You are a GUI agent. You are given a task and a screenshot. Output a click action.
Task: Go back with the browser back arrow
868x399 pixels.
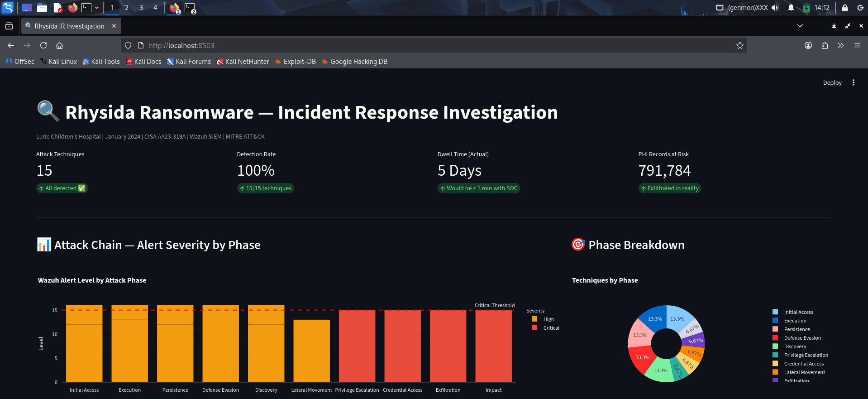(x=11, y=45)
